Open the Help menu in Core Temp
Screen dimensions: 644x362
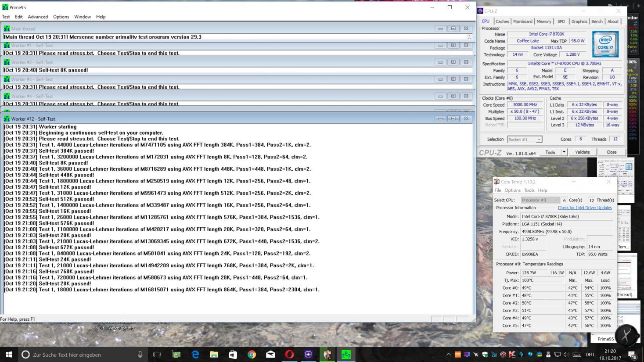(x=543, y=190)
